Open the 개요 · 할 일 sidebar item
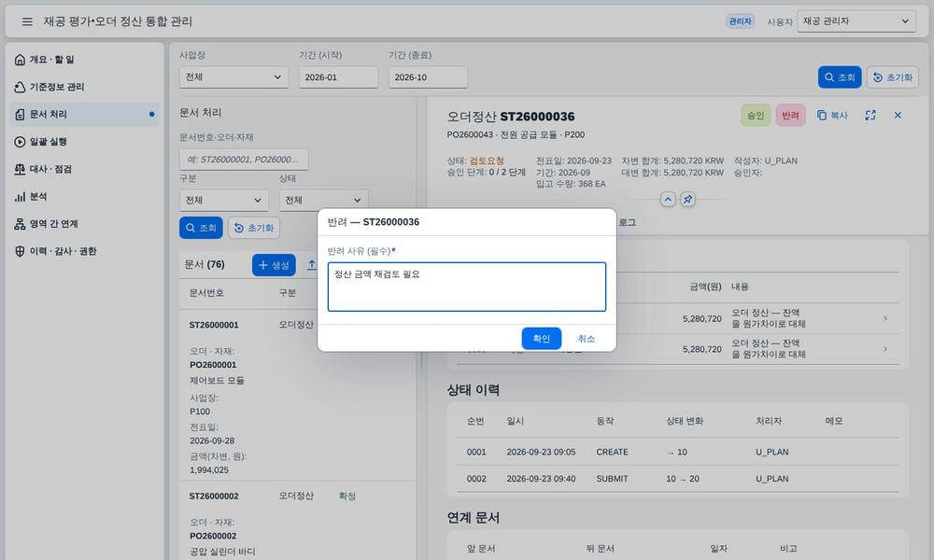The height and width of the screenshot is (560, 934). pos(85,60)
